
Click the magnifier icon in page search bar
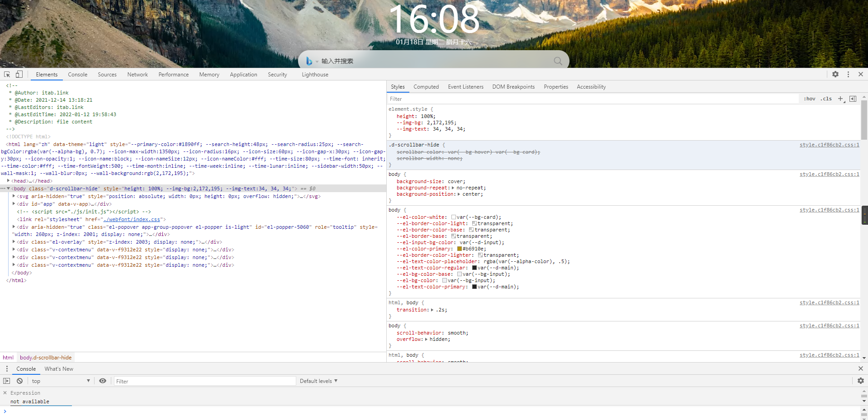click(x=558, y=61)
